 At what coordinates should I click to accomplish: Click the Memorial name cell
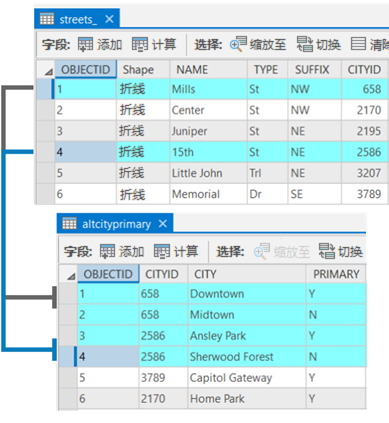(x=208, y=194)
